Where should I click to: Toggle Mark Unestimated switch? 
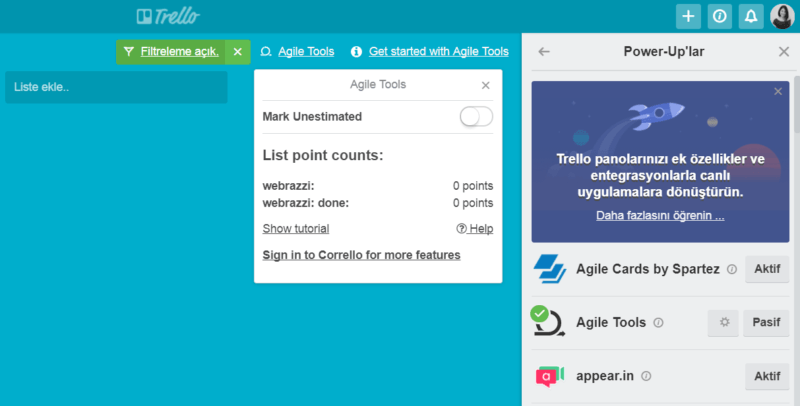[476, 117]
